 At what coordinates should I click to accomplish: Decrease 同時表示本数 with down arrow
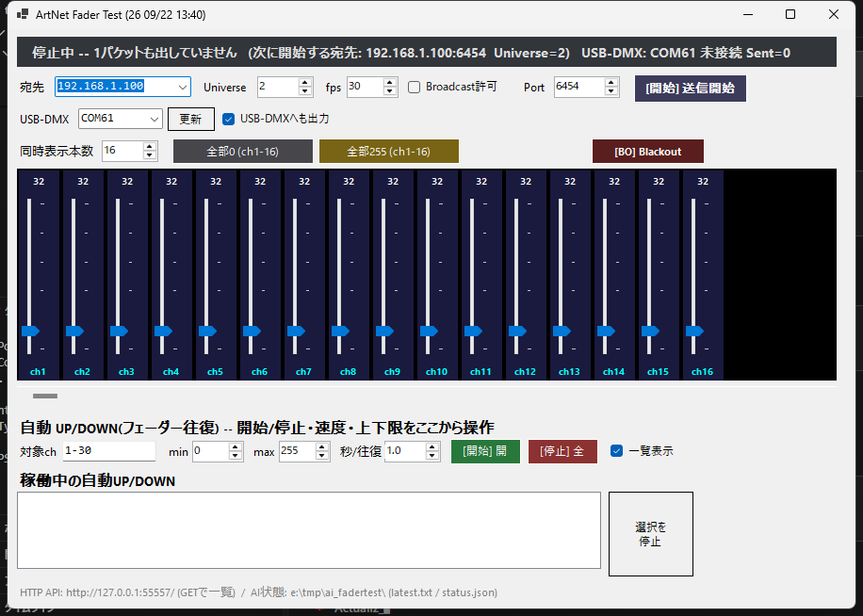click(150, 155)
